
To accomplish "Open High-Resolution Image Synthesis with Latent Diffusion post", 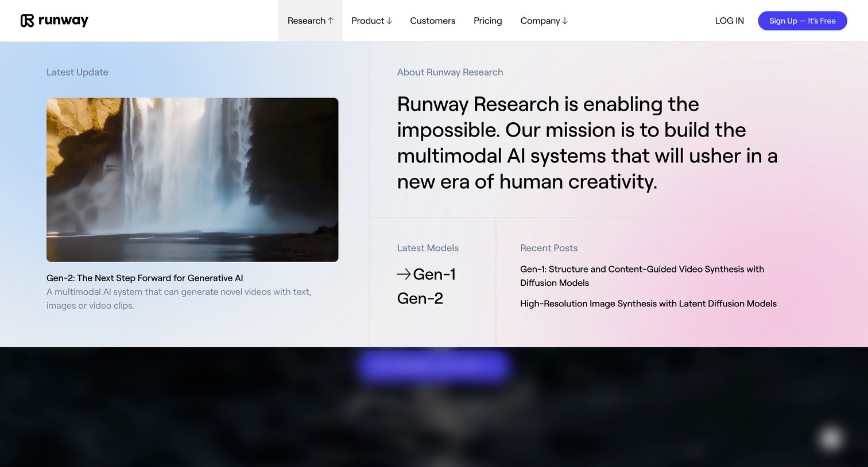I will (x=648, y=303).
